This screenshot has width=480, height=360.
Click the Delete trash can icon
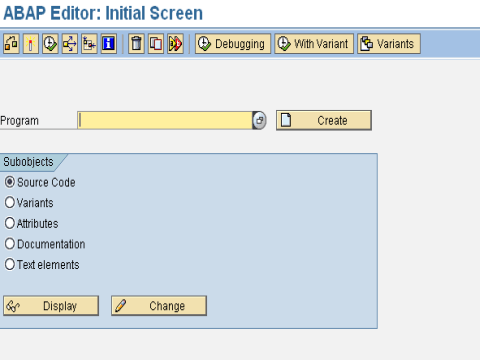click(x=136, y=44)
